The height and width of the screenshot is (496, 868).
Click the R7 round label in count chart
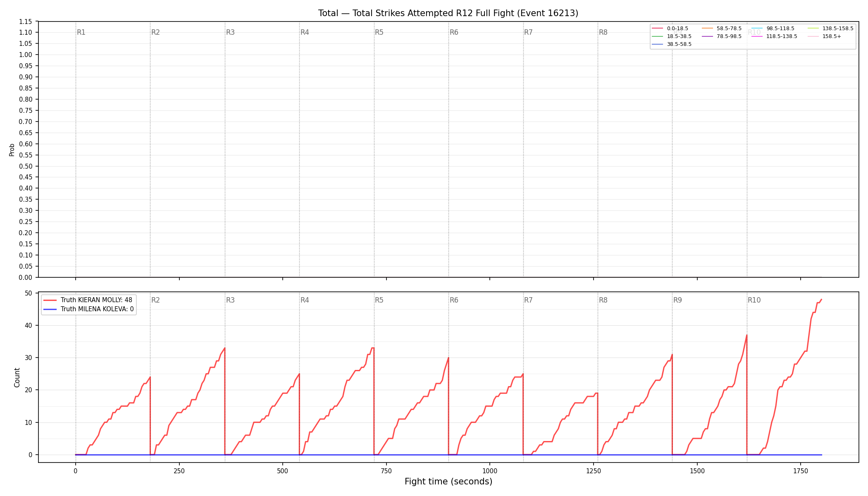pos(528,300)
